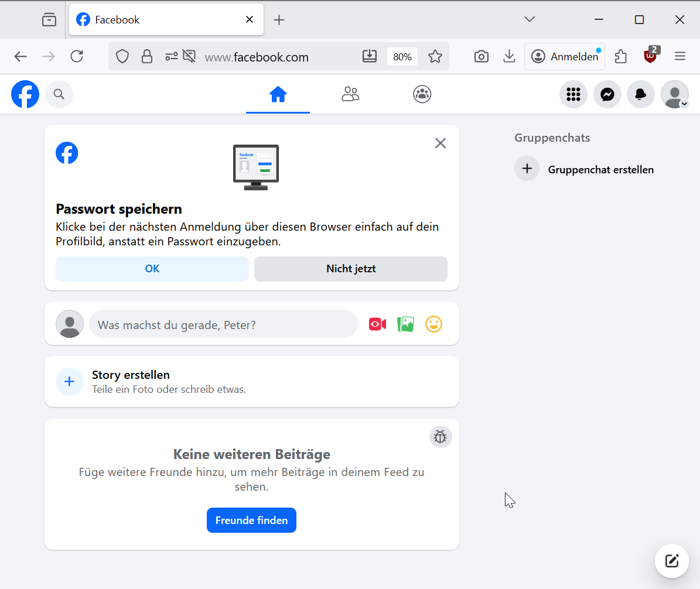Open the nine-dot Facebook menu grid
Image resolution: width=700 pixels, height=589 pixels.
[x=573, y=94]
